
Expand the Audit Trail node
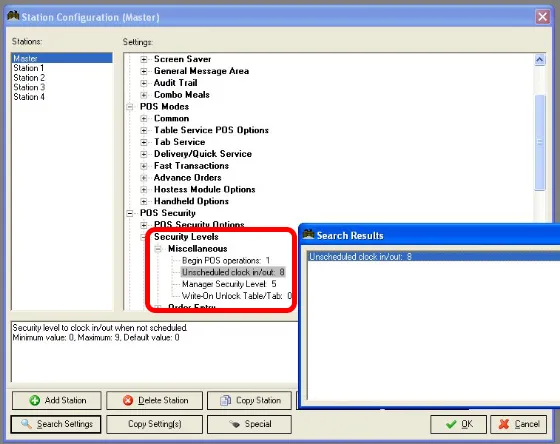tap(144, 83)
